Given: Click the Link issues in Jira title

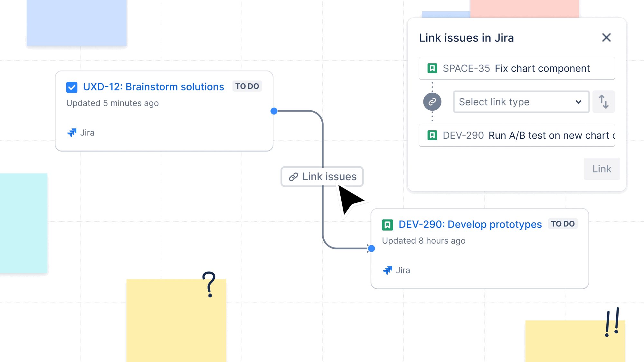Looking at the screenshot, I should click(x=466, y=38).
